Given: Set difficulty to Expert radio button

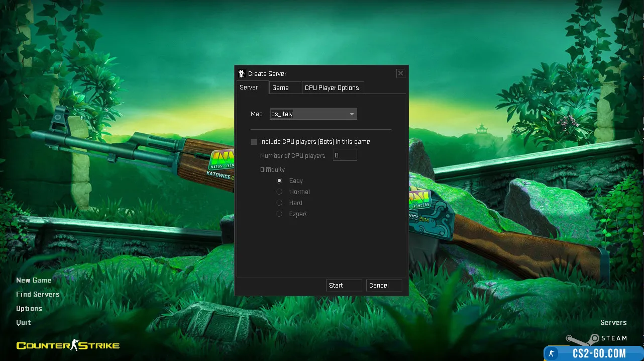Looking at the screenshot, I should [x=280, y=214].
